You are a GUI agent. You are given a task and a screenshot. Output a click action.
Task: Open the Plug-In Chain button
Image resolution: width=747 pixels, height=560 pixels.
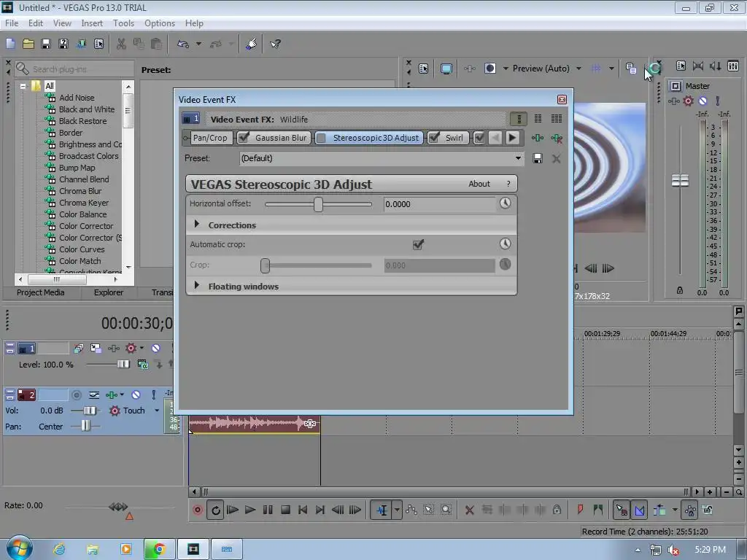click(538, 138)
